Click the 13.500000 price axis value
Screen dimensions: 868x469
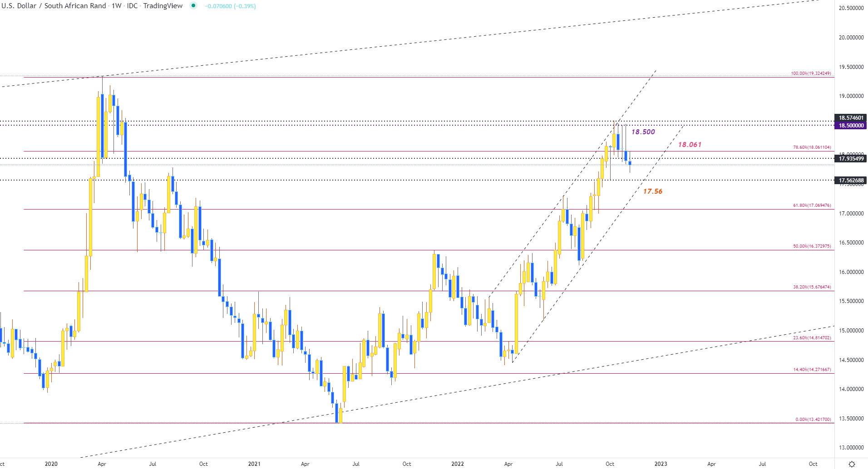[x=851, y=419]
